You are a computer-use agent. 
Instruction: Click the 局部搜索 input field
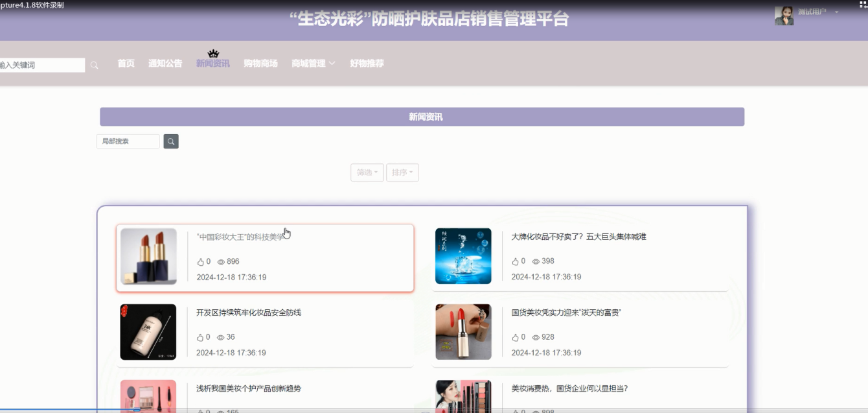128,141
